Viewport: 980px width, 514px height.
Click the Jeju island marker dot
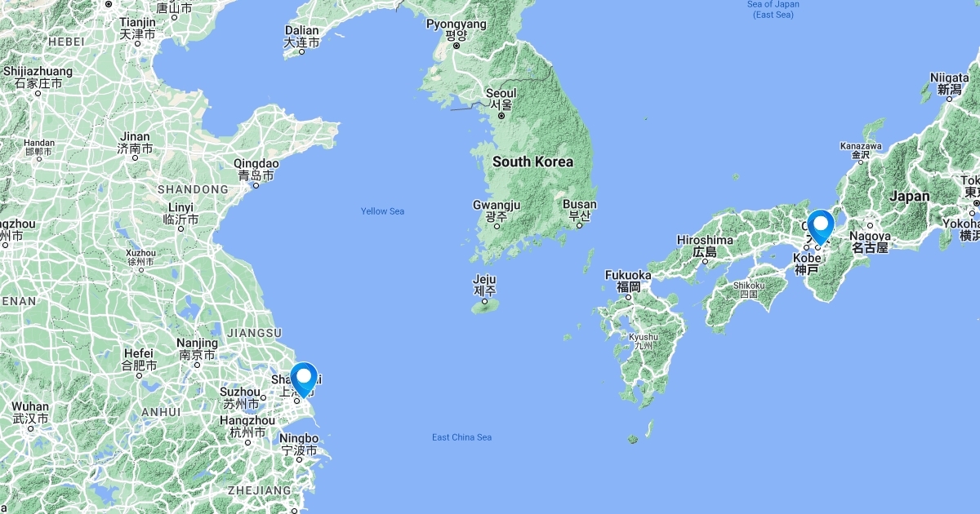[x=484, y=301]
